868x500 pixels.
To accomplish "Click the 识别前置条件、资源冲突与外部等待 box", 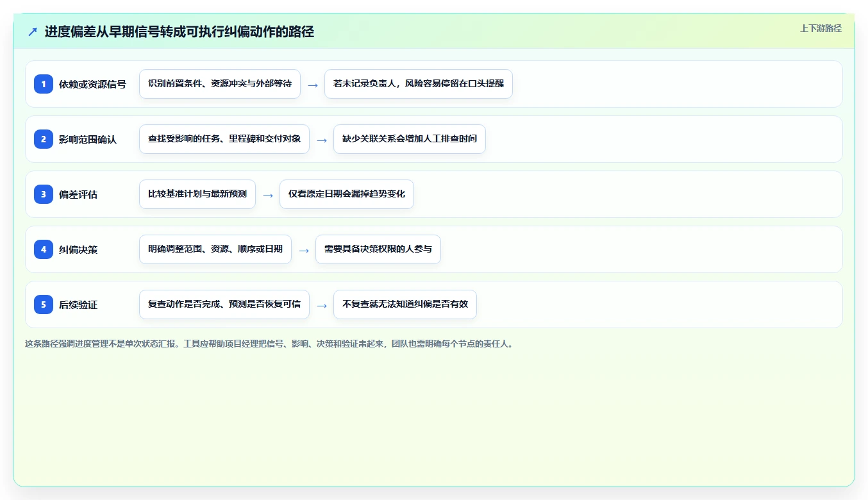I will tap(220, 84).
